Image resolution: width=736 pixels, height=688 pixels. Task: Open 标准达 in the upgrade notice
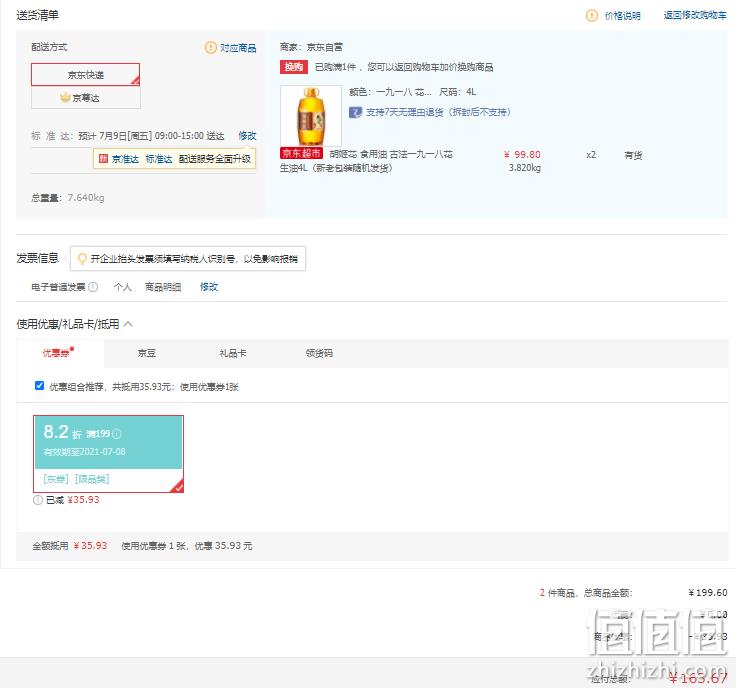click(x=159, y=159)
